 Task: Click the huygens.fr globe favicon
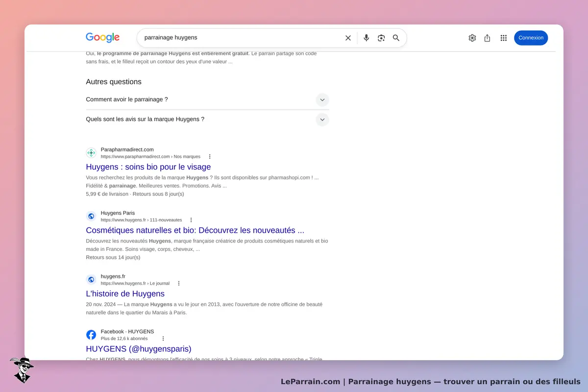[91, 280]
